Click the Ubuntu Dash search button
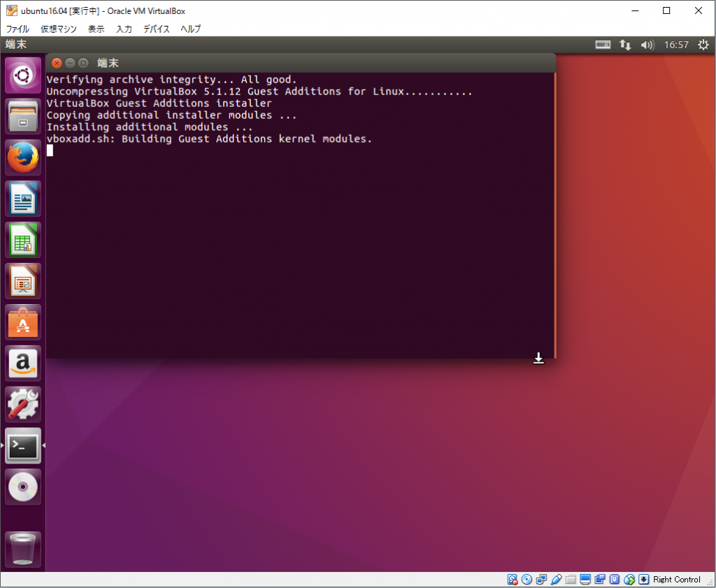716x588 pixels. (23, 76)
